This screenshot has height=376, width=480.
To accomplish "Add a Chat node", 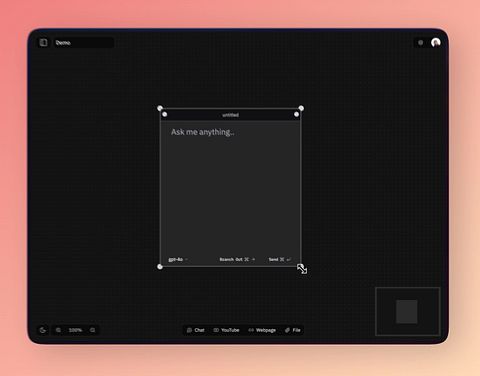I will pos(196,330).
